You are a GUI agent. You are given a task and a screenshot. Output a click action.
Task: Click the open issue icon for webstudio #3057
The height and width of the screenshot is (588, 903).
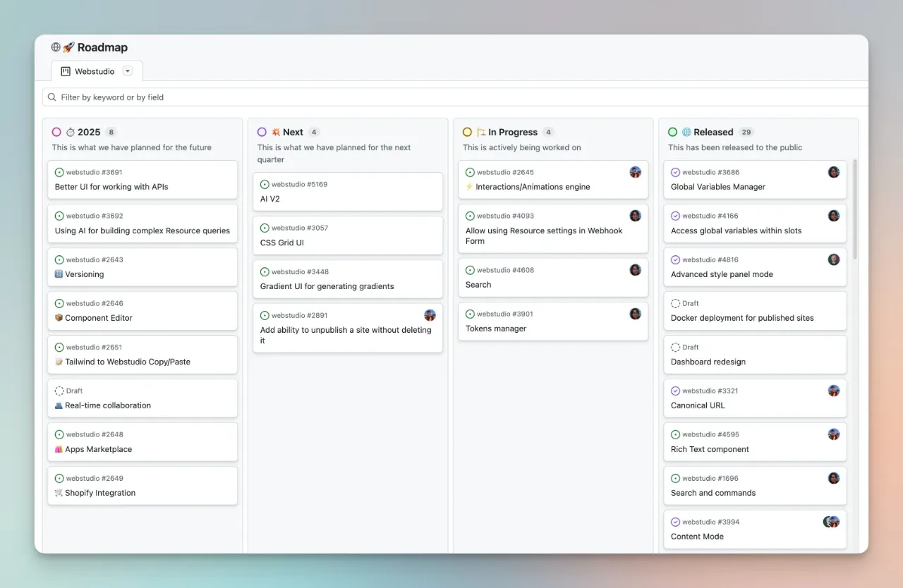pyautogui.click(x=265, y=228)
